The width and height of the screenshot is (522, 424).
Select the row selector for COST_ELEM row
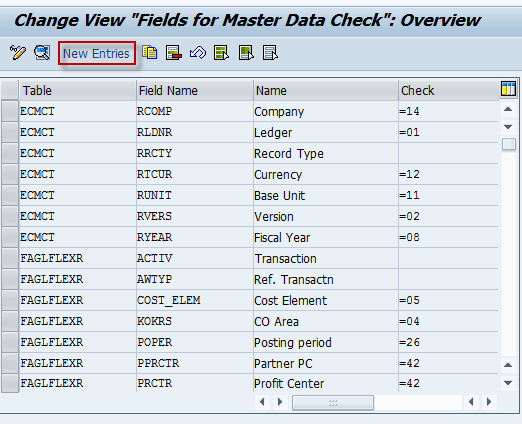tap(10, 300)
